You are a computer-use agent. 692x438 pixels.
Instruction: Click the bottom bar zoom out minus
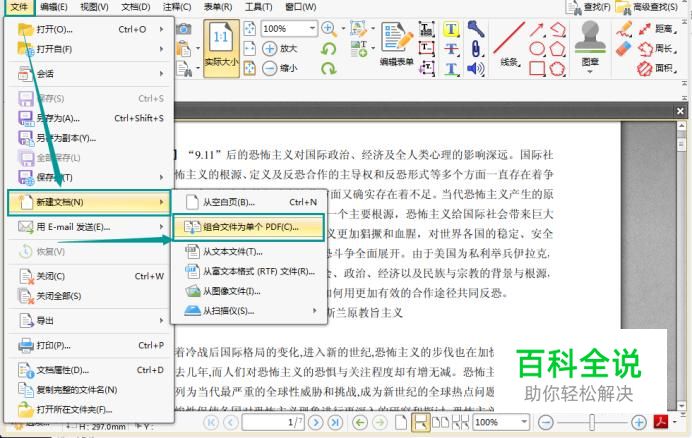click(x=545, y=423)
